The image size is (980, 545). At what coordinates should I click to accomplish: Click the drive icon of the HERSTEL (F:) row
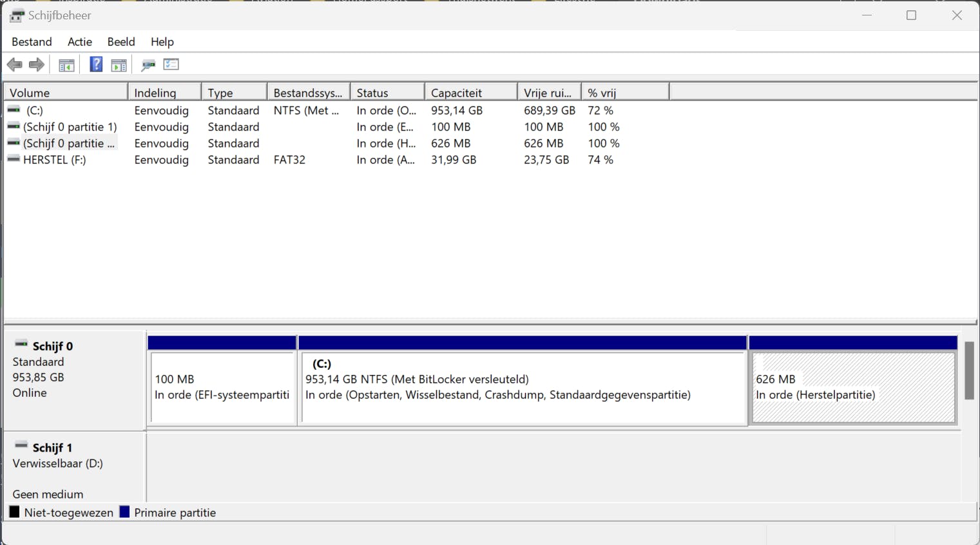coord(14,160)
